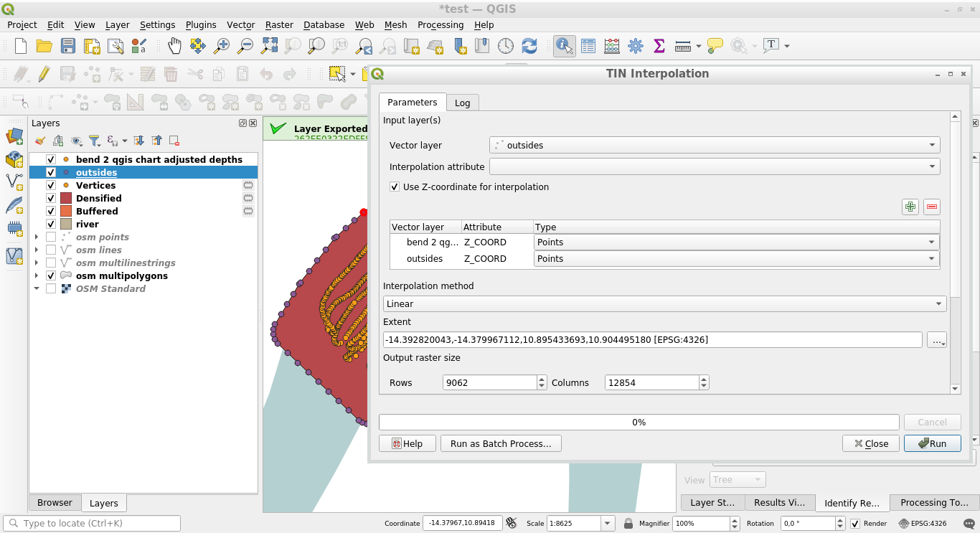This screenshot has height=533, width=980.
Task: Click the Densified layer color swatch
Action: coord(66,198)
